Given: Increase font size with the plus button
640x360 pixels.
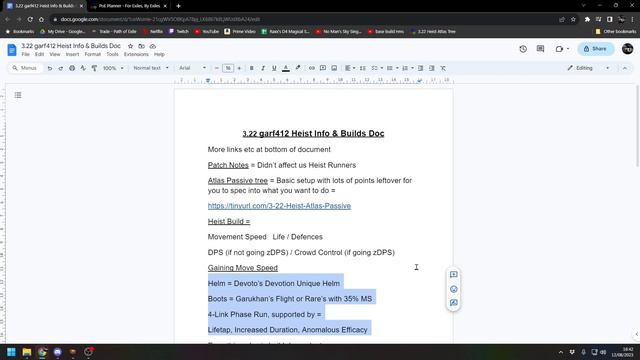Looking at the screenshot, I should tap(239, 68).
